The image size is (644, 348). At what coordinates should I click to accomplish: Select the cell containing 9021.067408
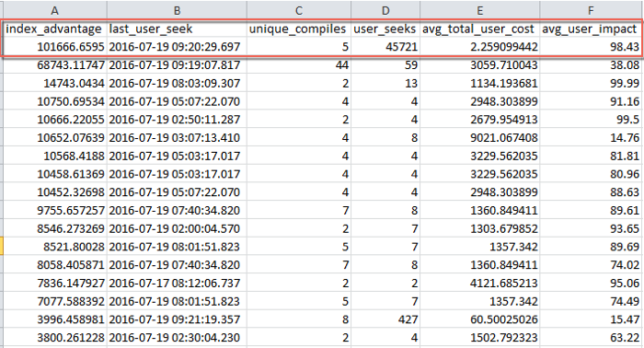point(479,137)
